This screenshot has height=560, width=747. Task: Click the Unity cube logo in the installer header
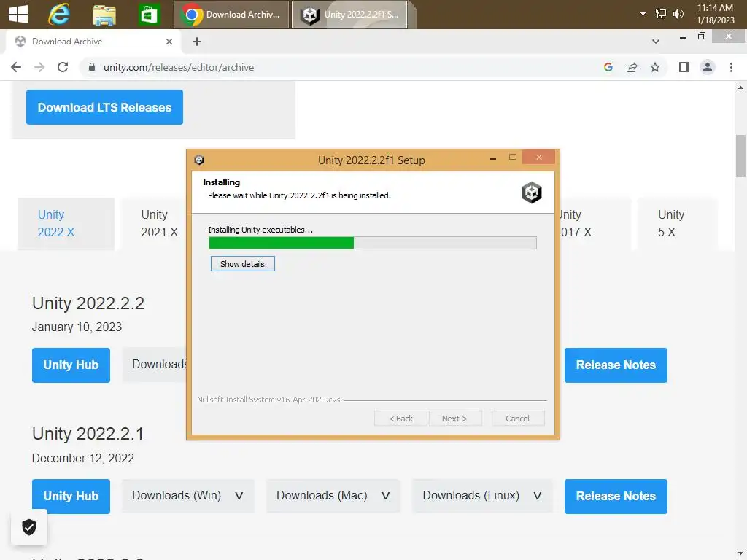[532, 192]
